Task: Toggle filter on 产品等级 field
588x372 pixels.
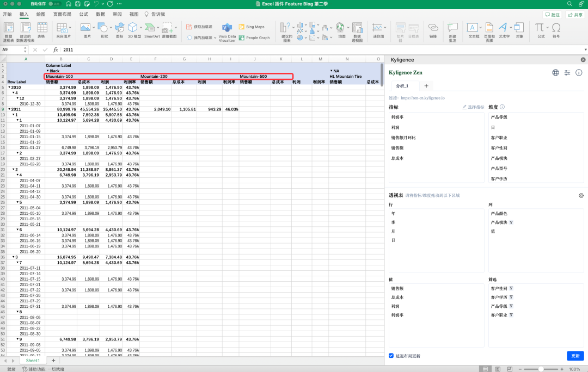Action: [511, 306]
